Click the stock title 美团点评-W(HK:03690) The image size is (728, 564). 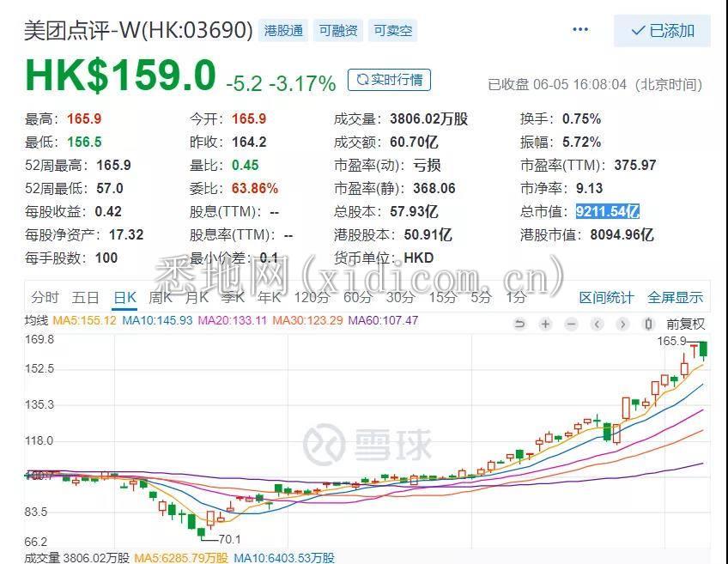138,31
